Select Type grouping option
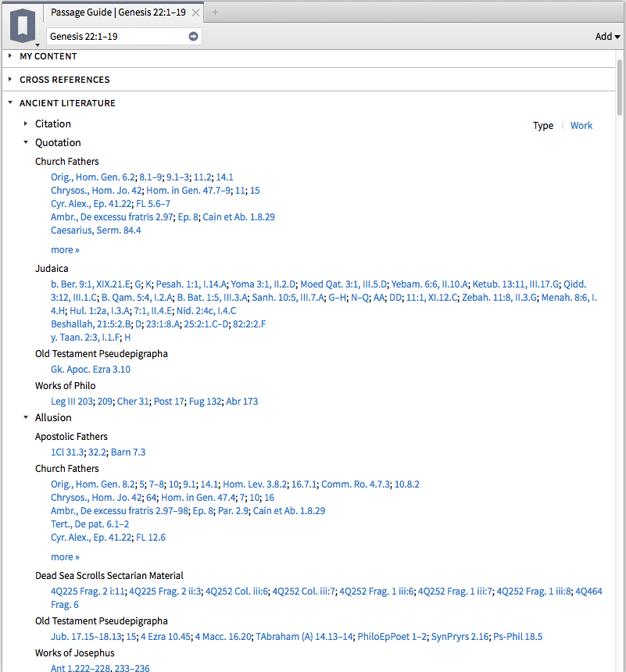Viewport: 626px width, 672px height. coord(542,126)
